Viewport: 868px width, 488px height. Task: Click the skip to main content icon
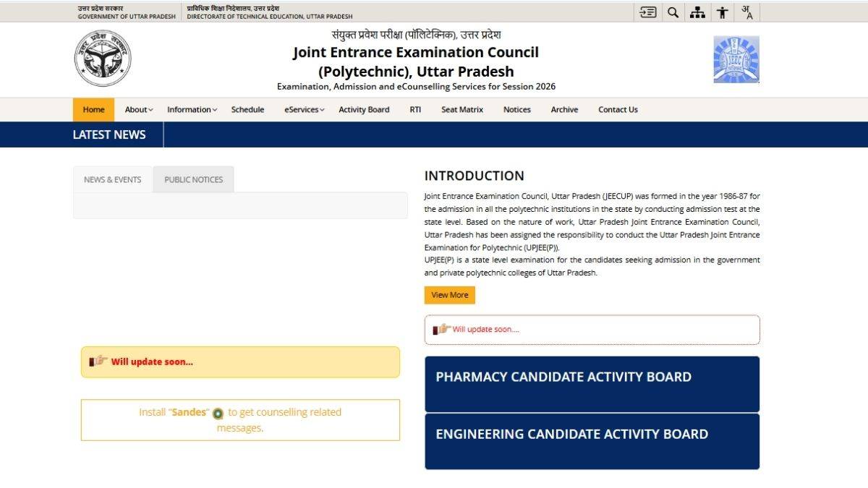(648, 12)
